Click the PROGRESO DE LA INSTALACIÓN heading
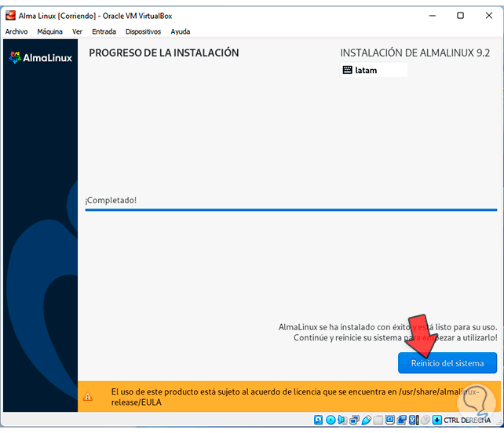 tap(164, 53)
